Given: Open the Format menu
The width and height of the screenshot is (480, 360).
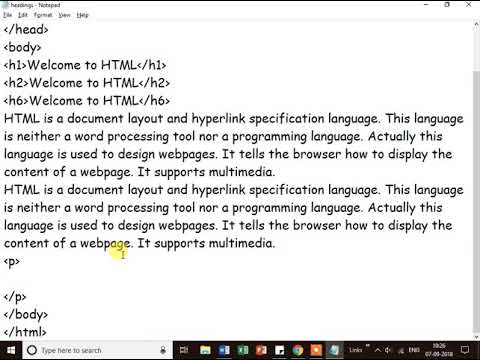Looking at the screenshot, I should coord(43,15).
